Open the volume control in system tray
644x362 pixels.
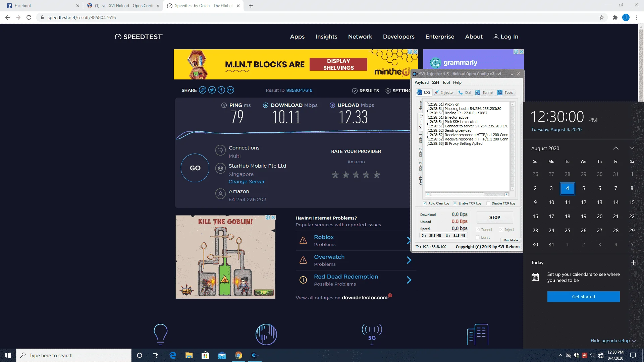click(592, 355)
